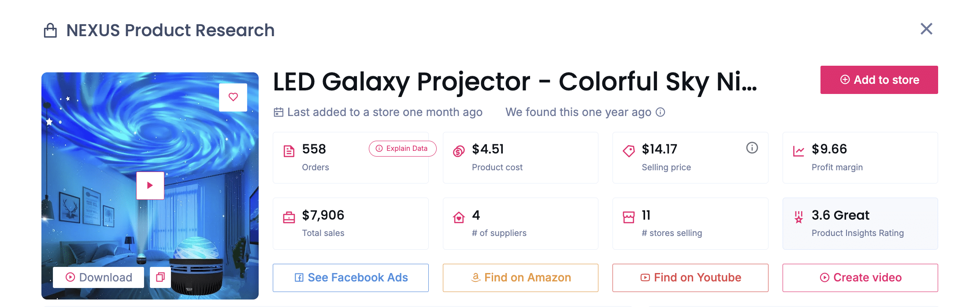The image size is (980, 307).
Task: Open See Facebook Ads
Action: (350, 277)
